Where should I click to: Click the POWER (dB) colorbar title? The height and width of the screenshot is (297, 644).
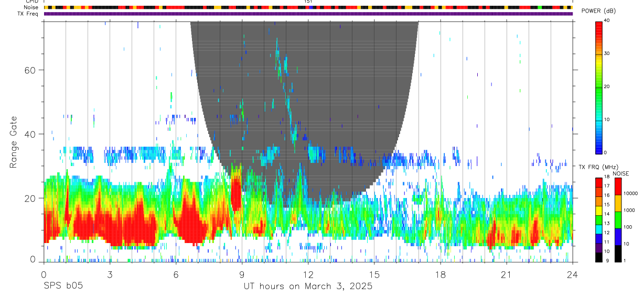click(598, 11)
